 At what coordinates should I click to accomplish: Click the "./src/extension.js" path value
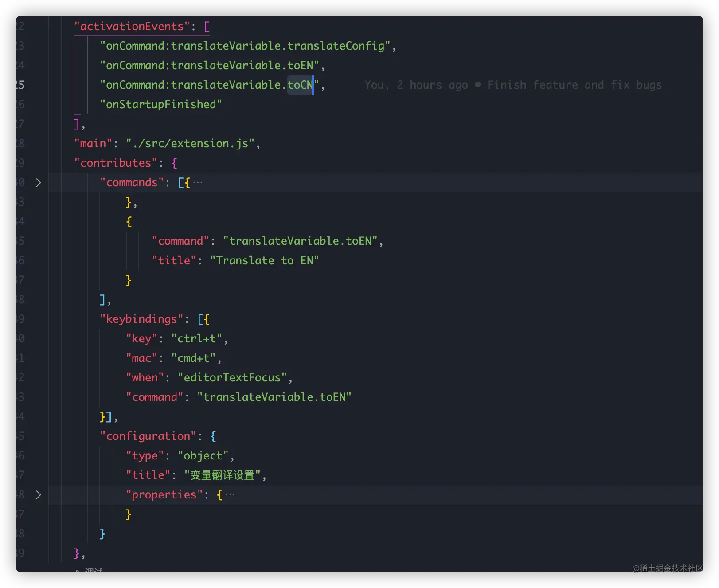click(190, 144)
